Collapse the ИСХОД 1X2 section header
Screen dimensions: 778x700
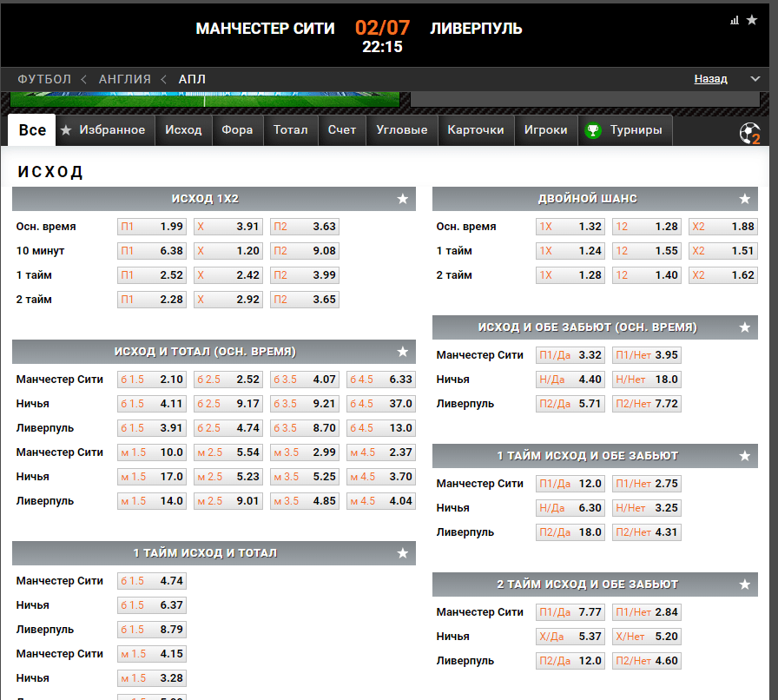pyautogui.click(x=214, y=199)
